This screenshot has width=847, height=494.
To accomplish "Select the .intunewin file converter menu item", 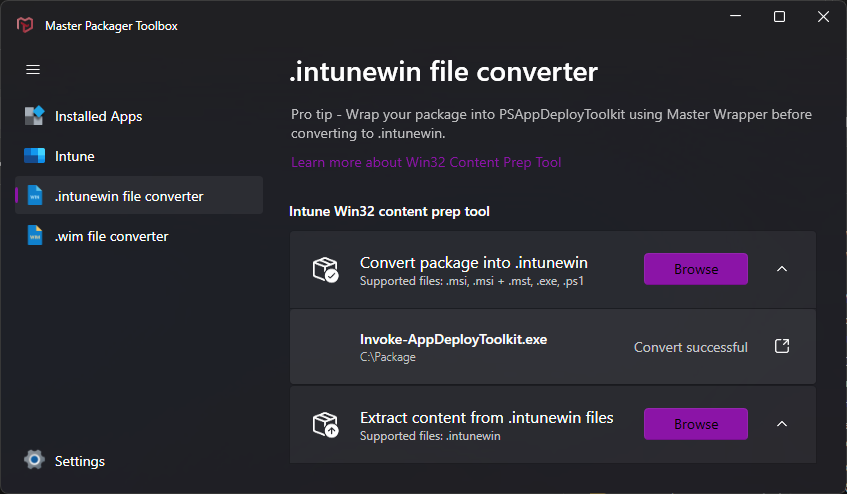I will coord(139,195).
